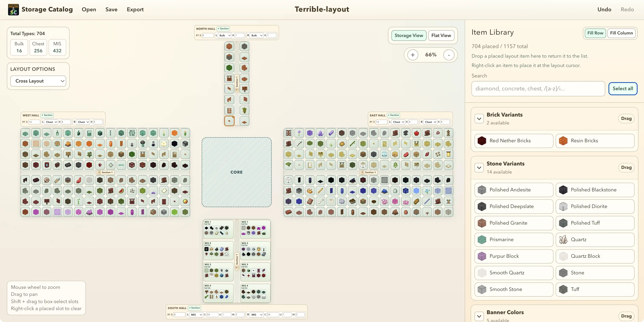644x322 pixels.
Task: Collapse the Stone Variants group
Action: tap(479, 168)
